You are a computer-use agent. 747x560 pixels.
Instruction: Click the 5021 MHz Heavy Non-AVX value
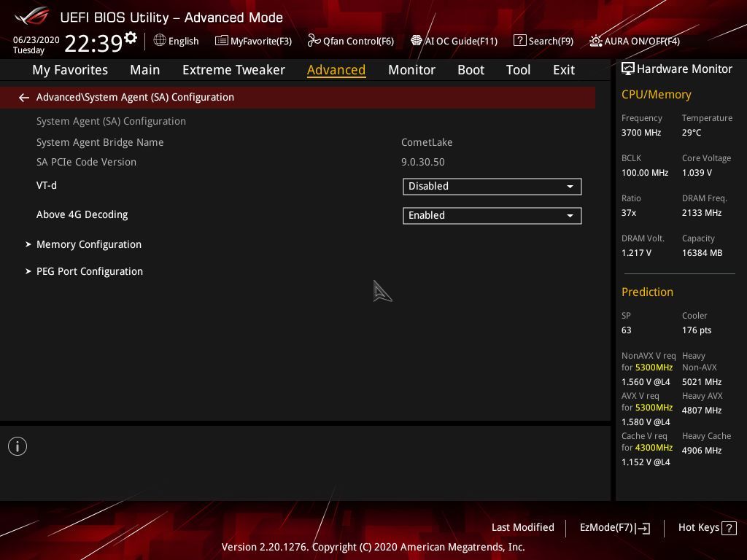click(701, 382)
